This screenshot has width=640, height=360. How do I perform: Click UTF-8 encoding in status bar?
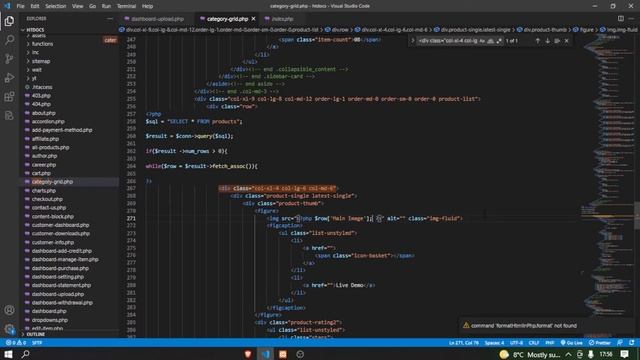coord(516,343)
